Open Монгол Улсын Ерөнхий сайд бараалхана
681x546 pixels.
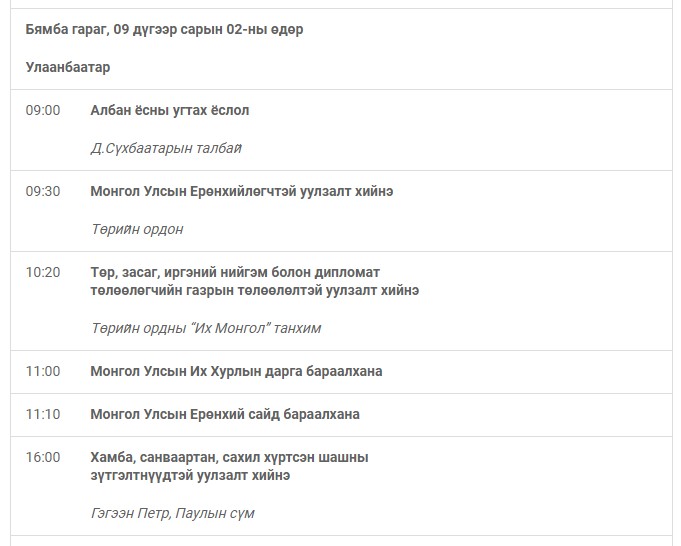(x=225, y=414)
